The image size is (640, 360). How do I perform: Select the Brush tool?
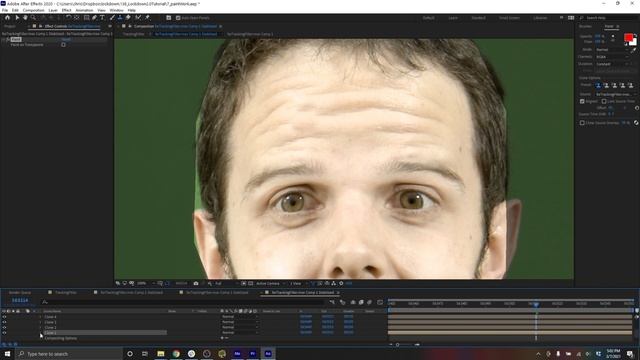(112, 18)
